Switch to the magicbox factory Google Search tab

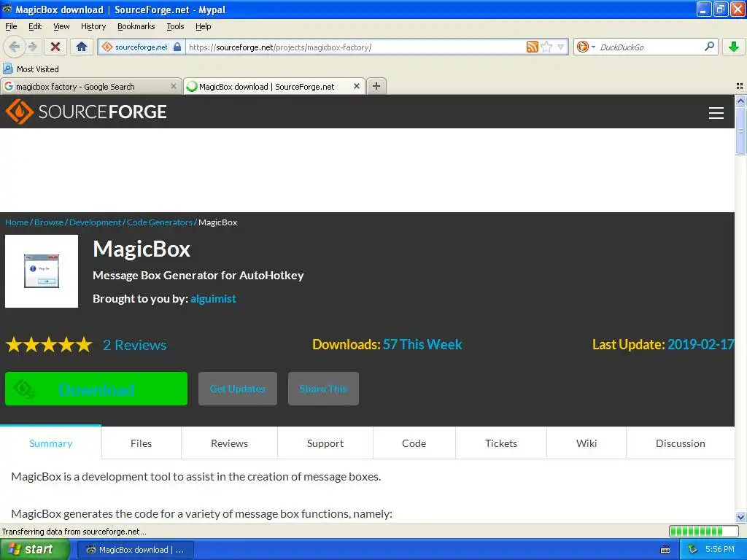tap(90, 86)
